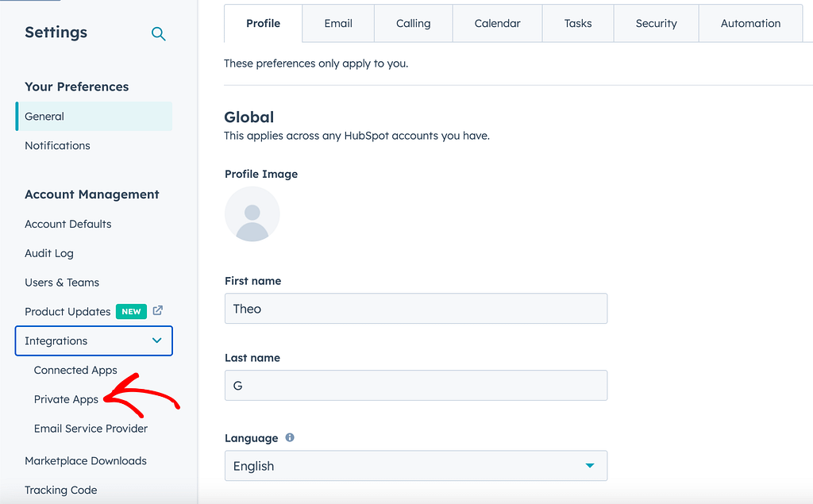Click the settings search magnifier icon

(x=158, y=34)
